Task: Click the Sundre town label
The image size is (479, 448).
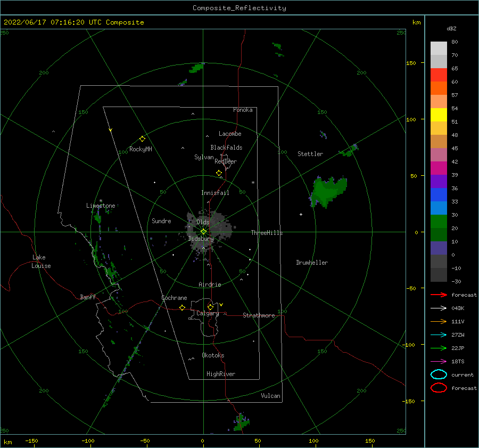Action: coord(161,221)
